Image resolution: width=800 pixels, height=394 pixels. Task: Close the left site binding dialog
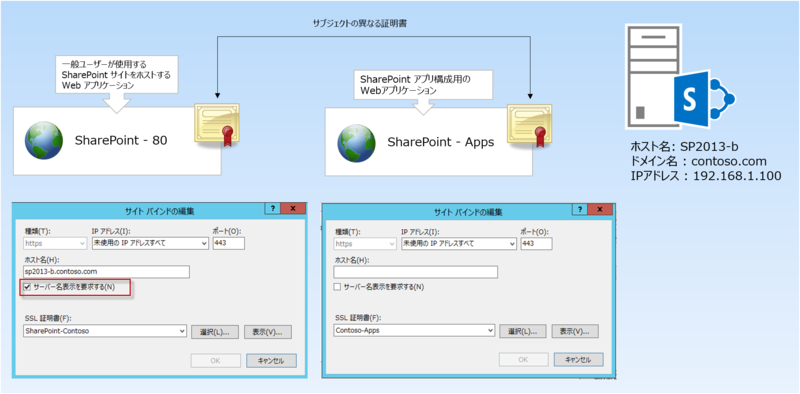pos(293,208)
